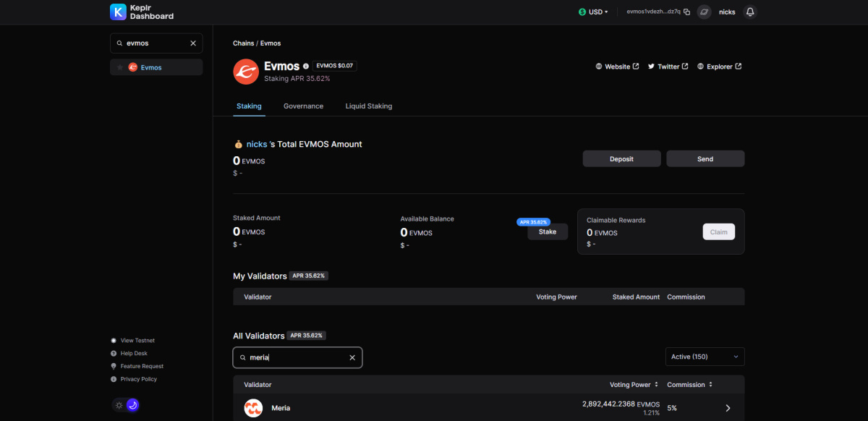Sort All Validators by Voting Power
868x421 pixels.
coord(634,385)
